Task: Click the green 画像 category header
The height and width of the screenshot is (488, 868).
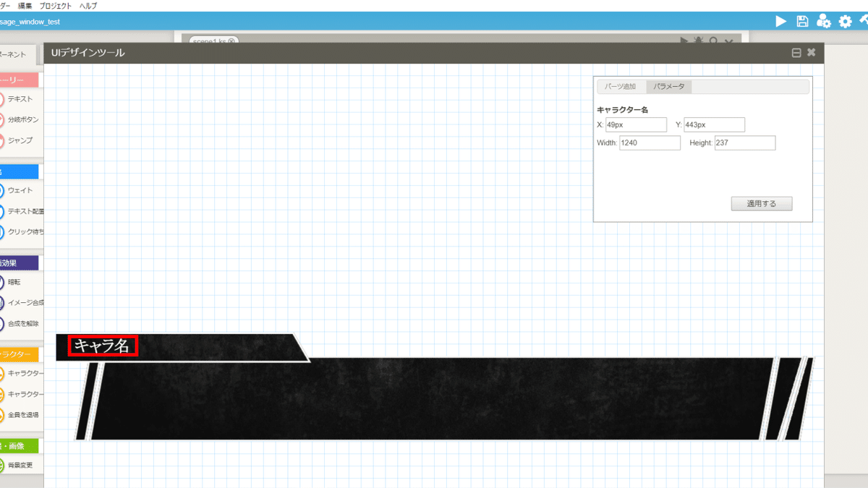Action: (x=19, y=446)
